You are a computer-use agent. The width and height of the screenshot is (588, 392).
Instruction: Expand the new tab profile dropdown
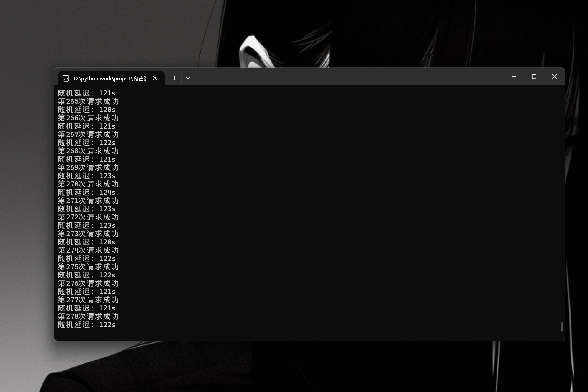(x=188, y=78)
